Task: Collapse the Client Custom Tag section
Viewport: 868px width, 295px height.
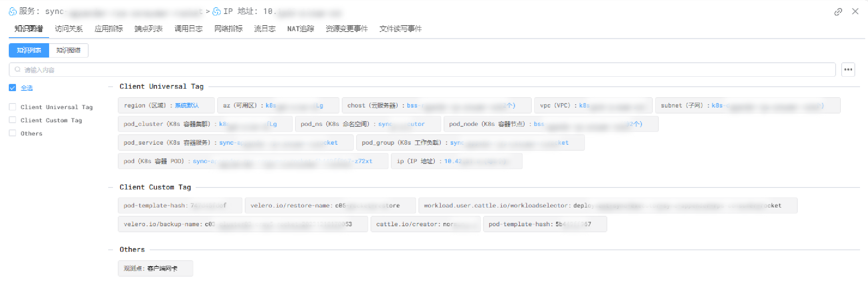Action: [111, 187]
